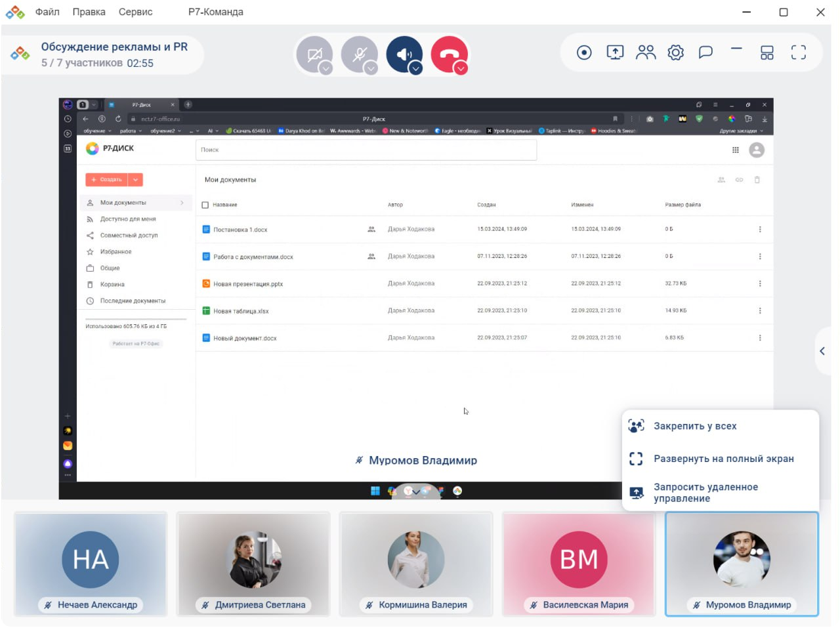Viewport: 840px width, 628px height.
Task: Click the bookmark icon in the shared browser address bar
Action: (615, 119)
